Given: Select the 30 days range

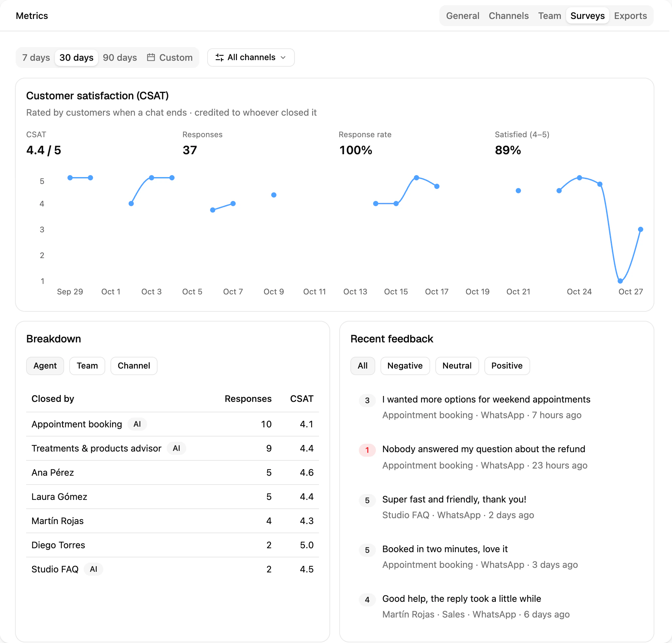Looking at the screenshot, I should click(76, 57).
